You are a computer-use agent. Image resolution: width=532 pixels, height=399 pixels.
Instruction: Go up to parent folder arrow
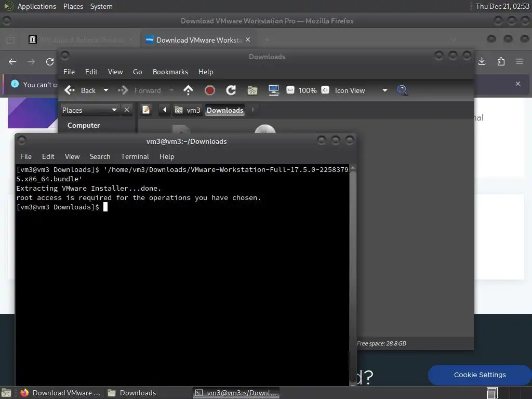tap(188, 90)
